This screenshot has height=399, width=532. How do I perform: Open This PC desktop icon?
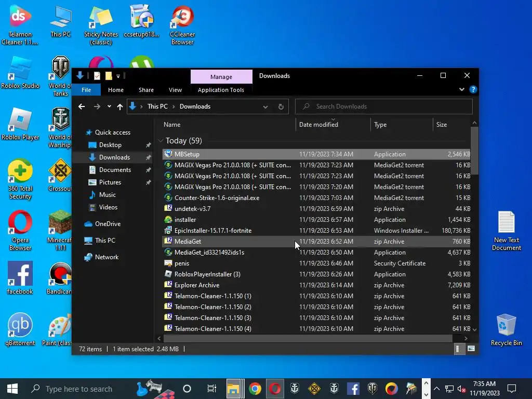60,22
